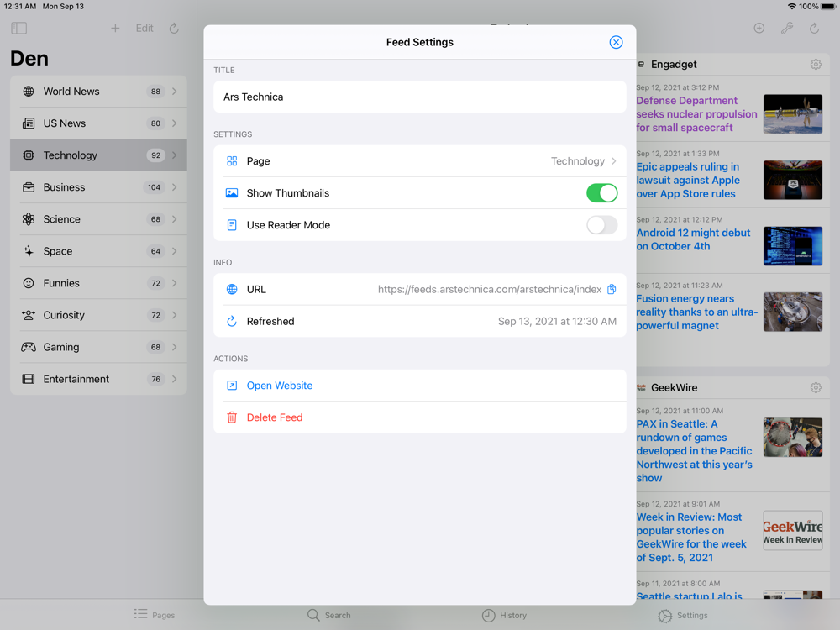840x630 pixels.
Task: Open the wrench tools icon
Action: (x=786, y=28)
